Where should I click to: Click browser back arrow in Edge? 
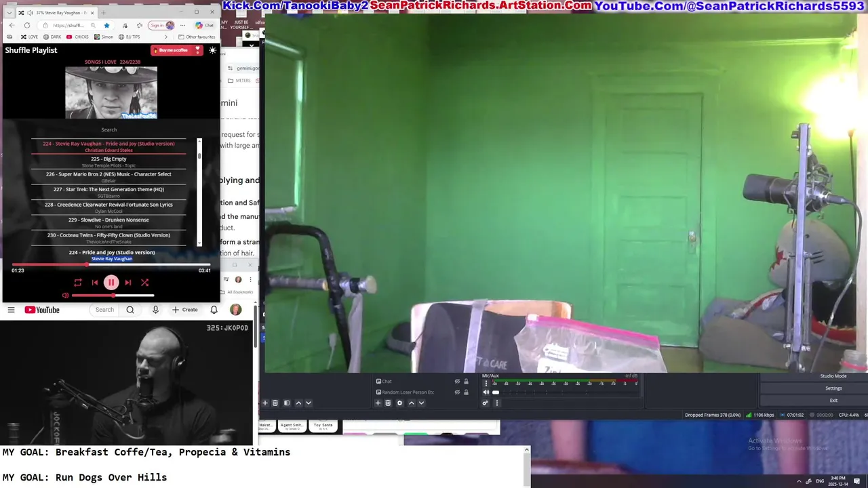point(12,26)
